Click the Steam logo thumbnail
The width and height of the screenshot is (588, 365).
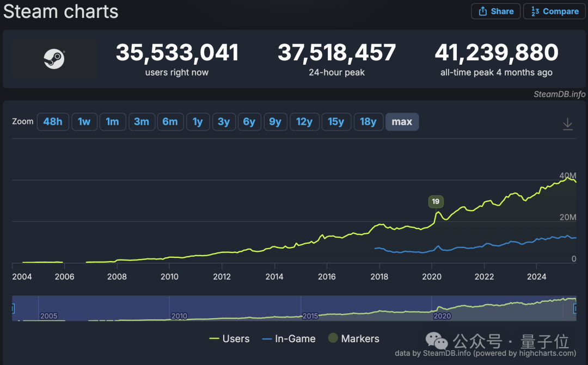tap(54, 59)
